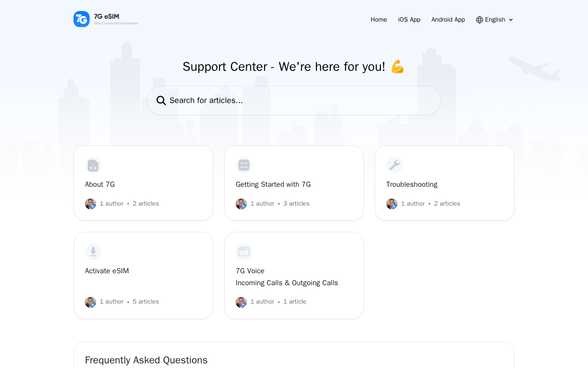
Task: Open the Activate eSIM collection title
Action: [107, 271]
